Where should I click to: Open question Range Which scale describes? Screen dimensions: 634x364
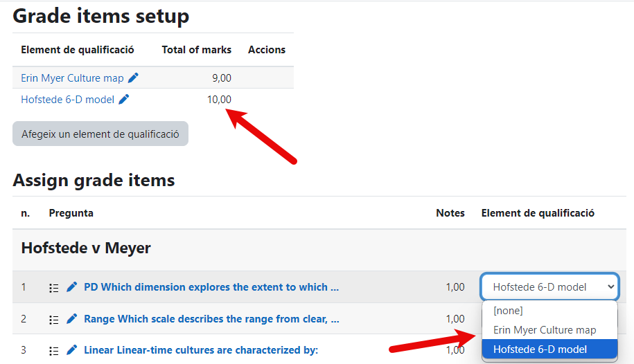(211, 319)
